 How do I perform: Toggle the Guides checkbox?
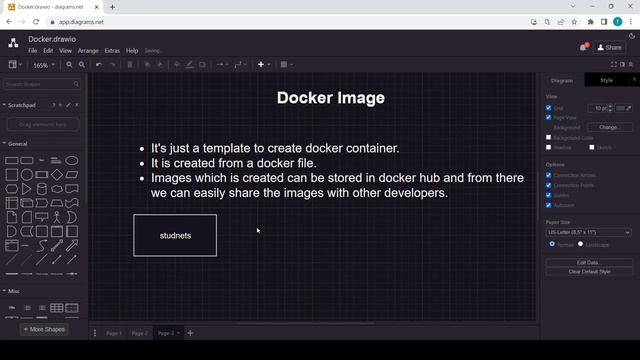coord(549,195)
